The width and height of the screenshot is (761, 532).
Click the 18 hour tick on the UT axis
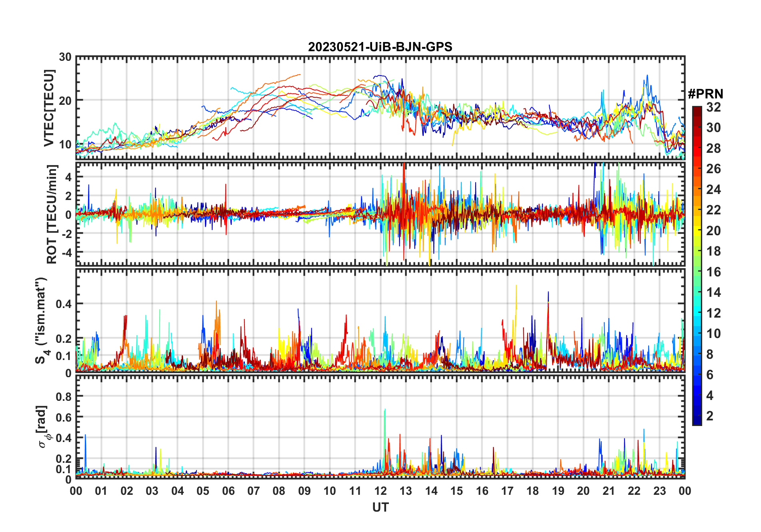(x=533, y=491)
